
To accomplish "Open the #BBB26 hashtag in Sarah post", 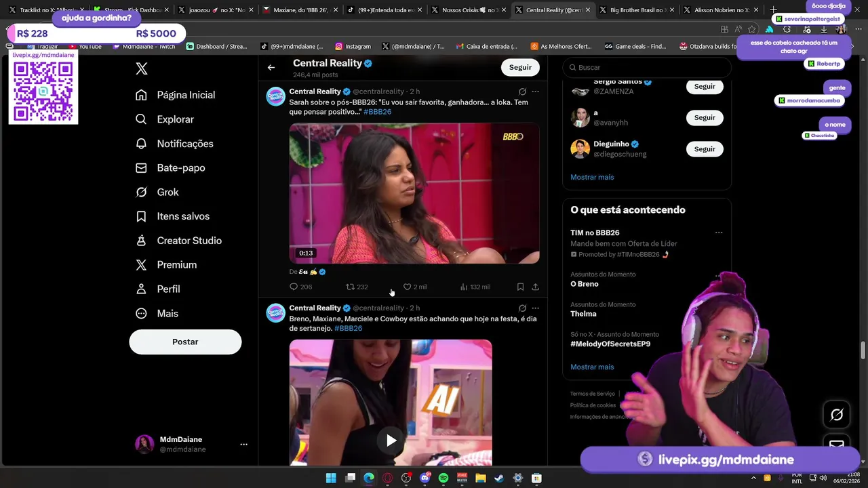I will (x=377, y=112).
